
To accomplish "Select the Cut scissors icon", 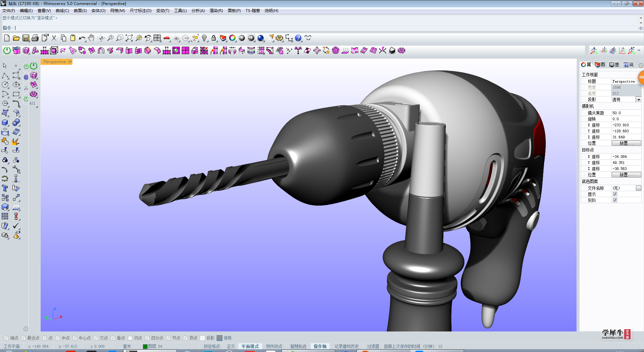I will (x=54, y=38).
